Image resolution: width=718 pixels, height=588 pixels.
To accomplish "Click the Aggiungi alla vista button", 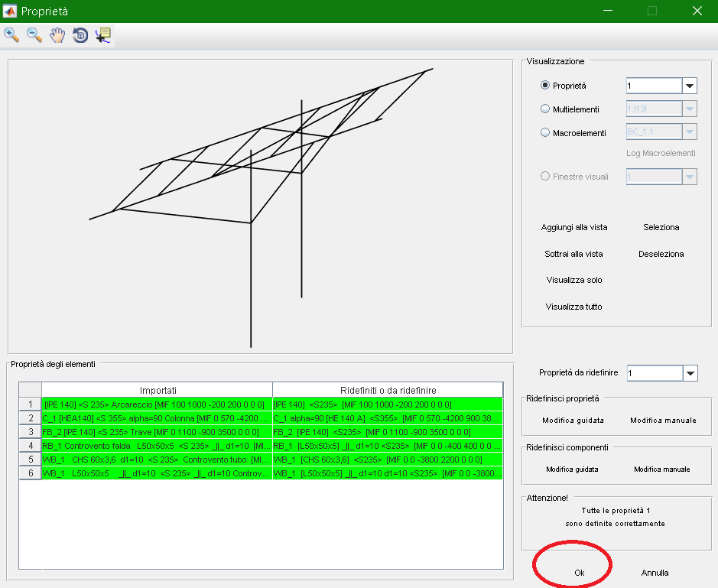I will coord(574,227).
